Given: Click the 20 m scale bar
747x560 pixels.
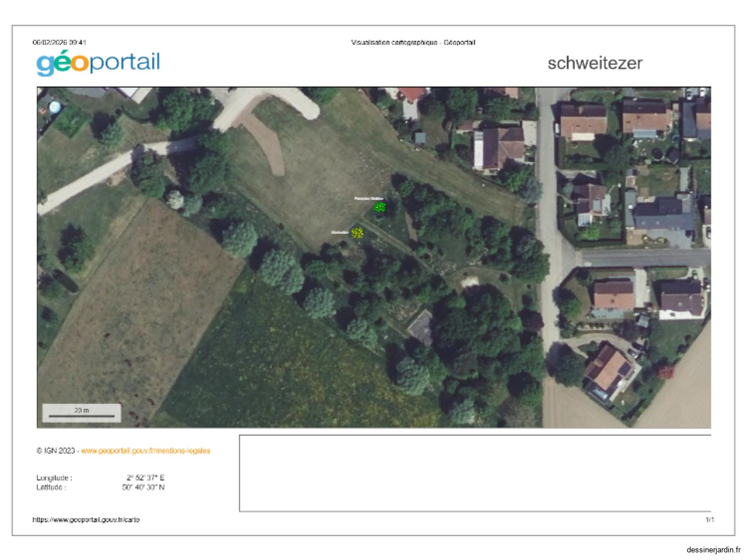Looking at the screenshot, I should pos(82,413).
